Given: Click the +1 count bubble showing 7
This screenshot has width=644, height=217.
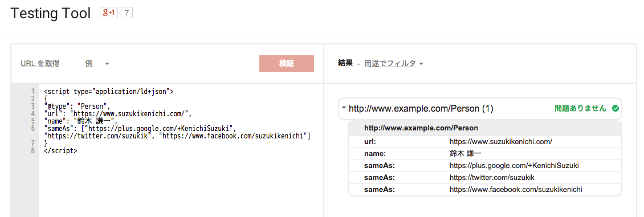Looking at the screenshot, I should pos(127,13).
